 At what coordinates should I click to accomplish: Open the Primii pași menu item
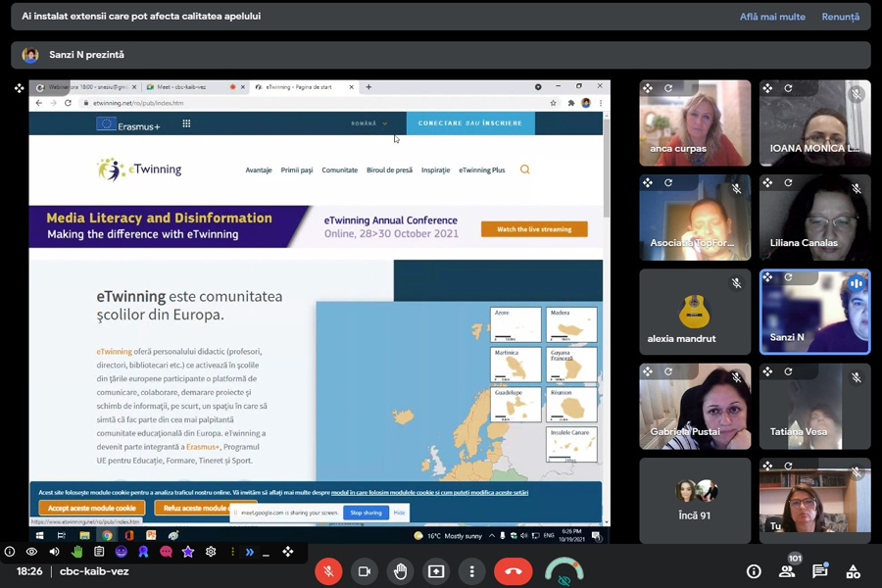[297, 170]
